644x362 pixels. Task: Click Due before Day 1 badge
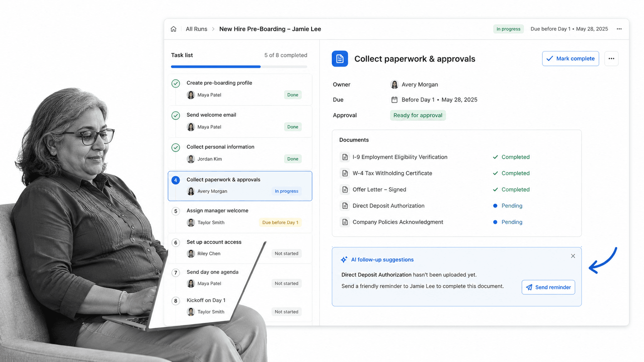click(280, 222)
